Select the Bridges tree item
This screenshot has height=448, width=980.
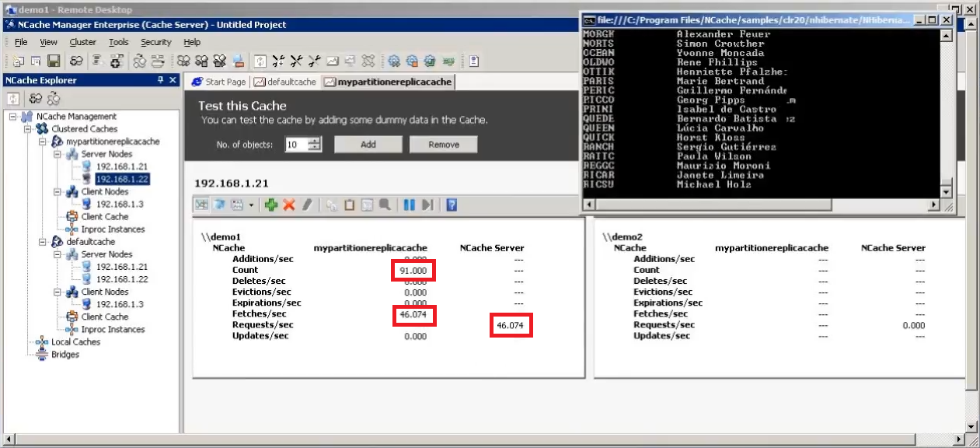point(65,355)
